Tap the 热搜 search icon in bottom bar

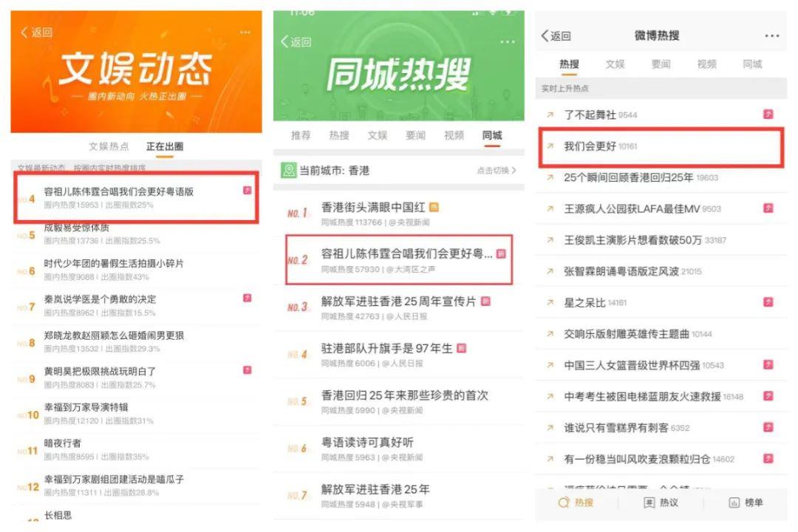point(565,502)
